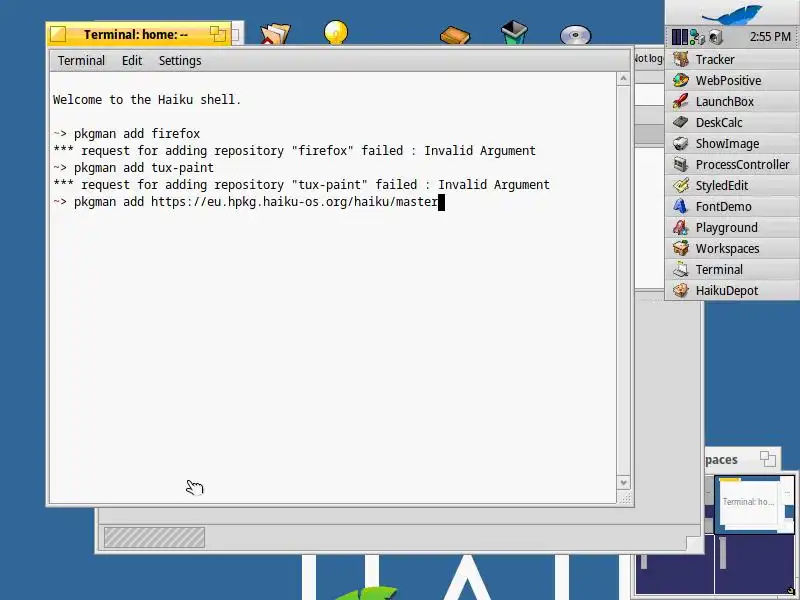The width and height of the screenshot is (800, 600).
Task: Click the network status tray icon
Action: coord(697,37)
